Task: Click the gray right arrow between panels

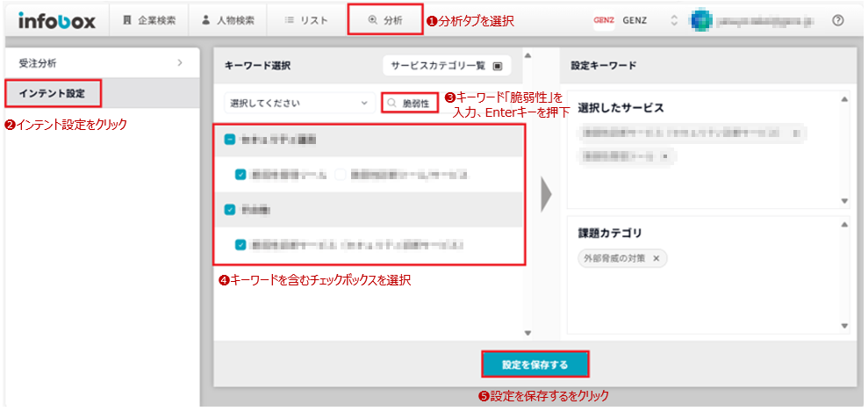Action: tap(545, 195)
